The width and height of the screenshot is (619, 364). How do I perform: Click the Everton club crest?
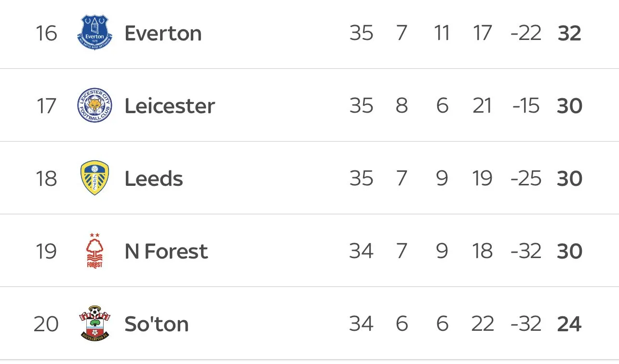(x=94, y=33)
